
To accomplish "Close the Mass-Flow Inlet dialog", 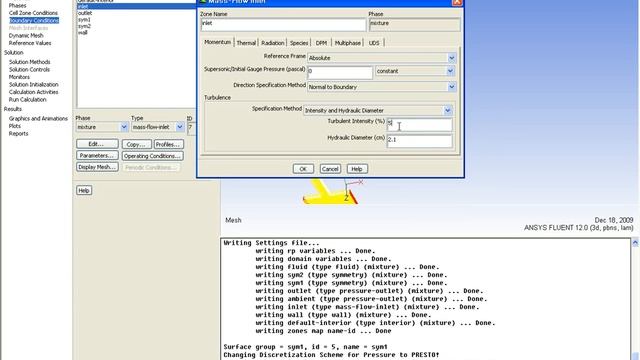I will click(457, 2).
